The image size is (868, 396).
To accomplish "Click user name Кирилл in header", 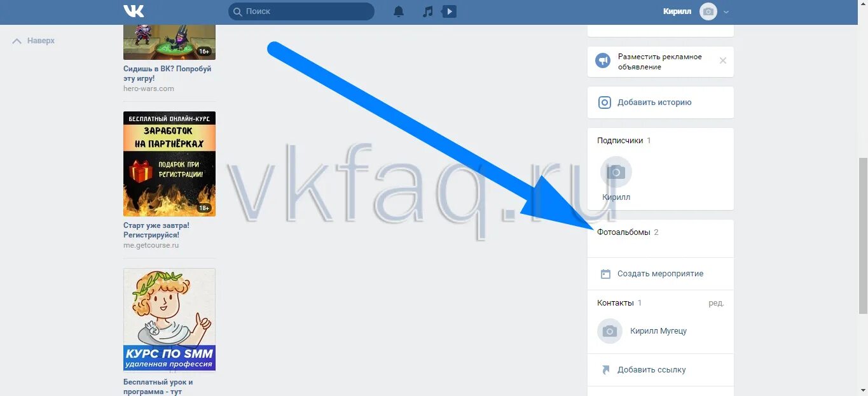I will [x=677, y=11].
